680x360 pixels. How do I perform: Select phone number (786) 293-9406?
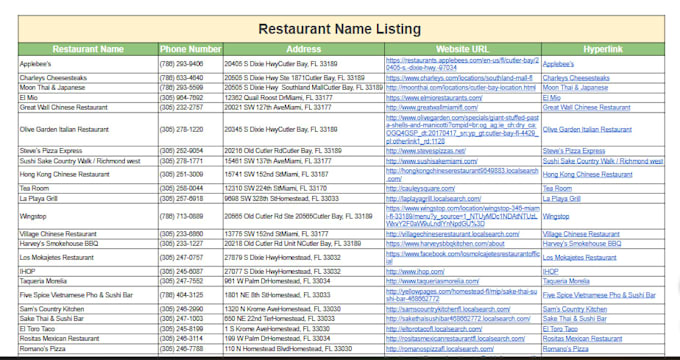[x=181, y=64]
